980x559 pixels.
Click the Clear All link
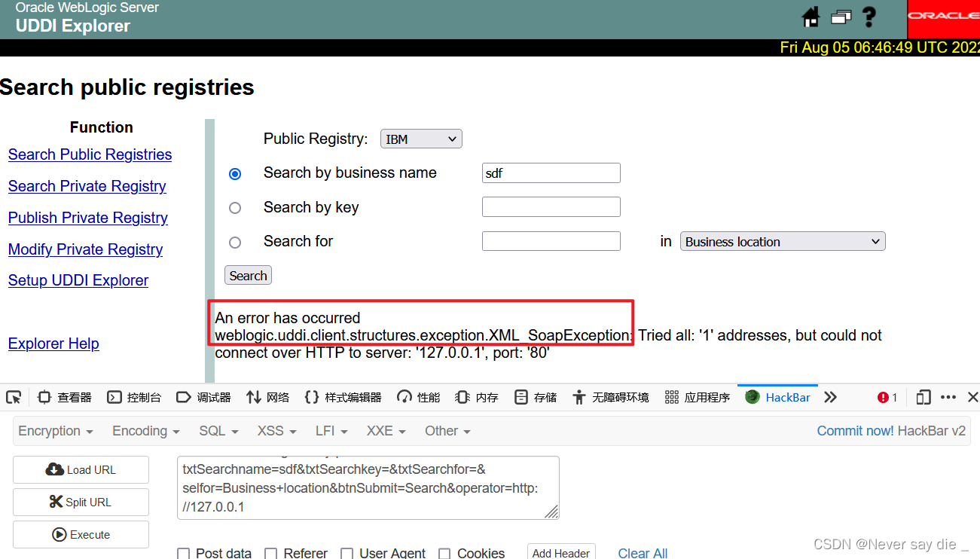pyautogui.click(x=643, y=554)
